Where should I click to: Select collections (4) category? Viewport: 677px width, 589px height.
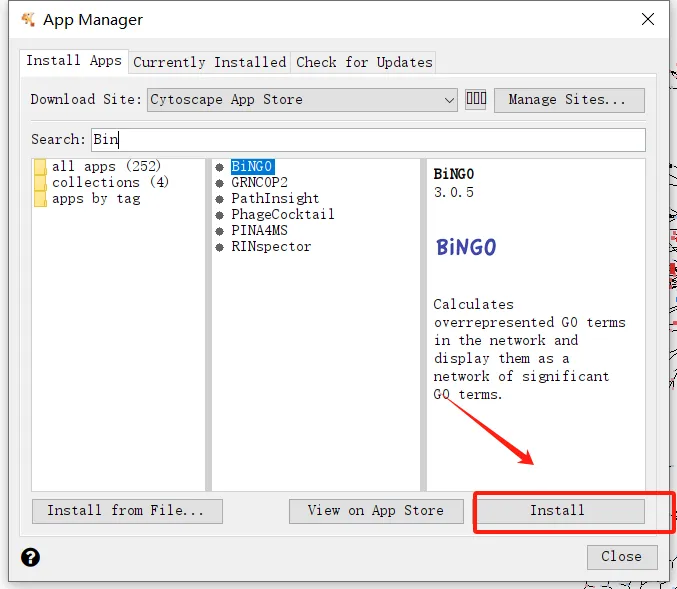111,183
